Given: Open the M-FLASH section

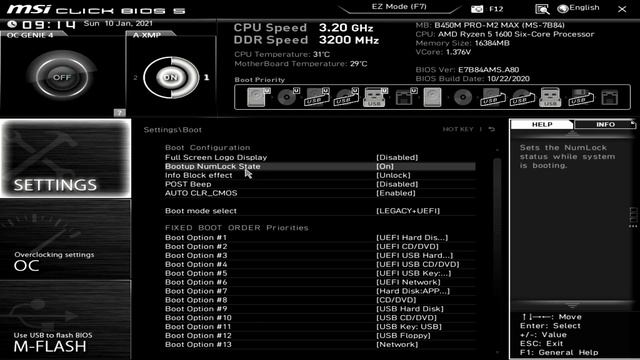Looking at the screenshot, I should tap(66, 320).
